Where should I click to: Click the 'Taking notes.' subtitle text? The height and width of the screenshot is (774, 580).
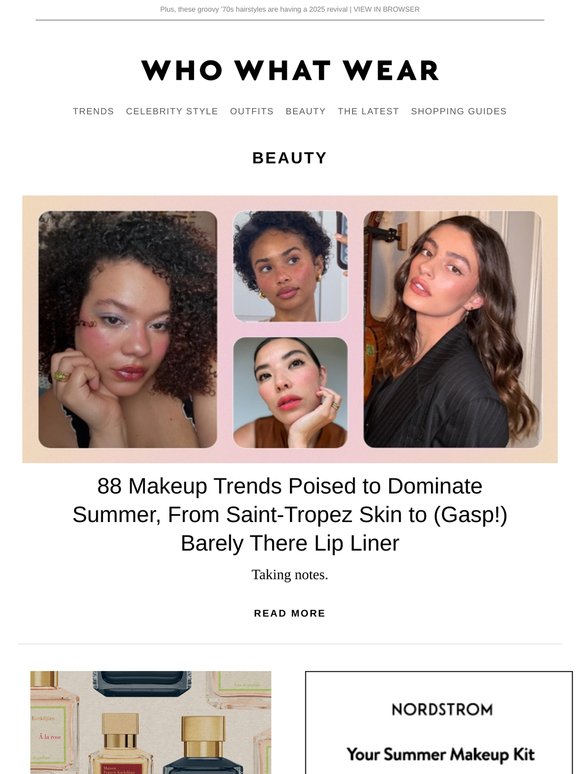(x=290, y=575)
